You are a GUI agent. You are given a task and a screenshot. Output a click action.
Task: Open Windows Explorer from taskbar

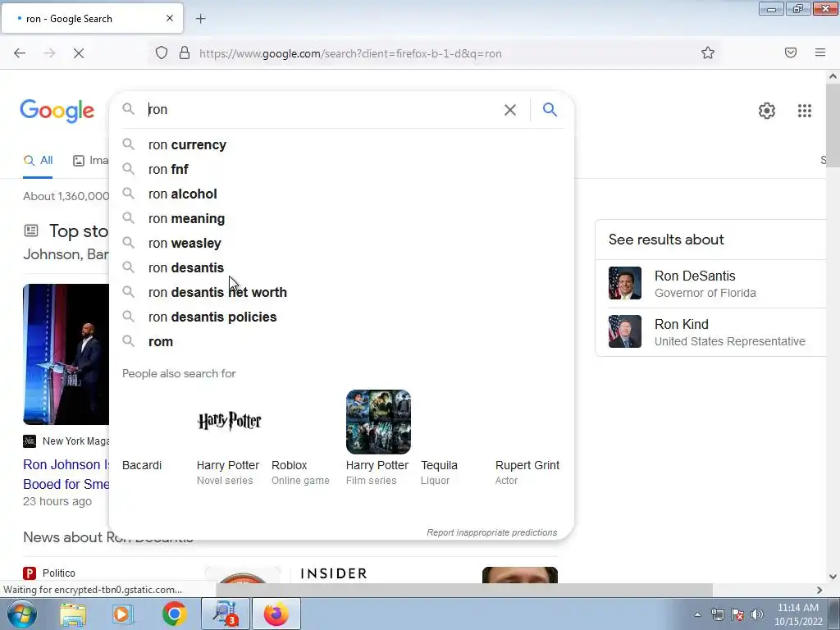72,614
